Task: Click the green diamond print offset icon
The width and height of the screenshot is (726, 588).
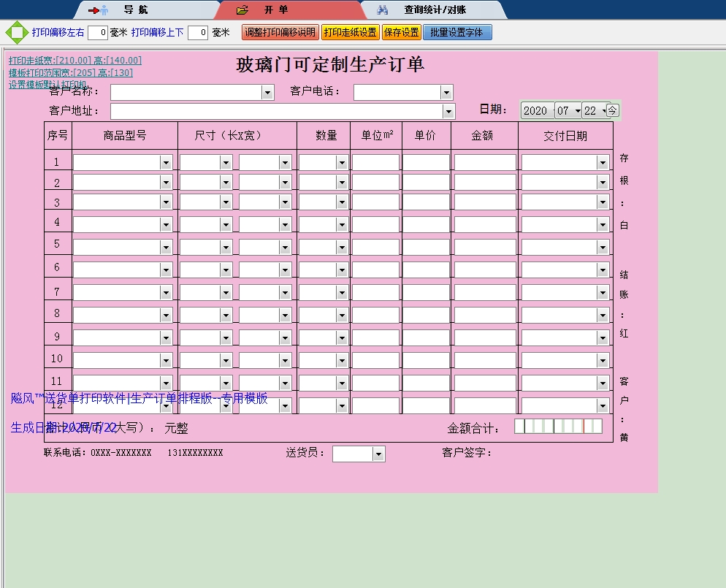Action: pos(16,32)
